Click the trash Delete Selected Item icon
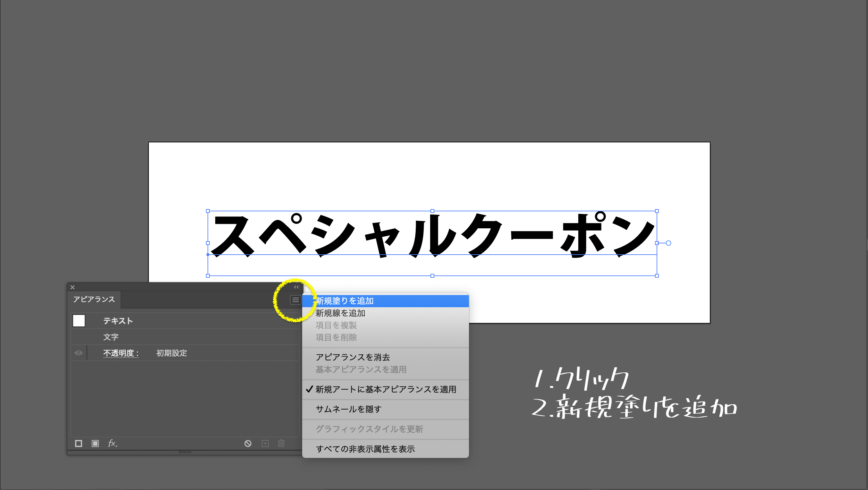 point(281,444)
